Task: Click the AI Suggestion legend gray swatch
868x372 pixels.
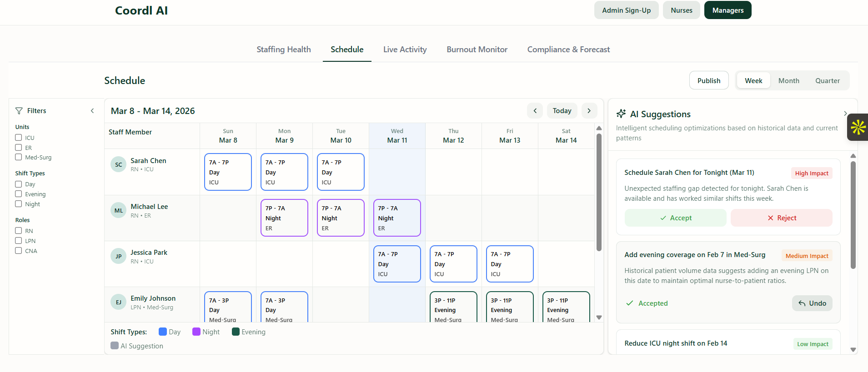Action: coord(115,346)
